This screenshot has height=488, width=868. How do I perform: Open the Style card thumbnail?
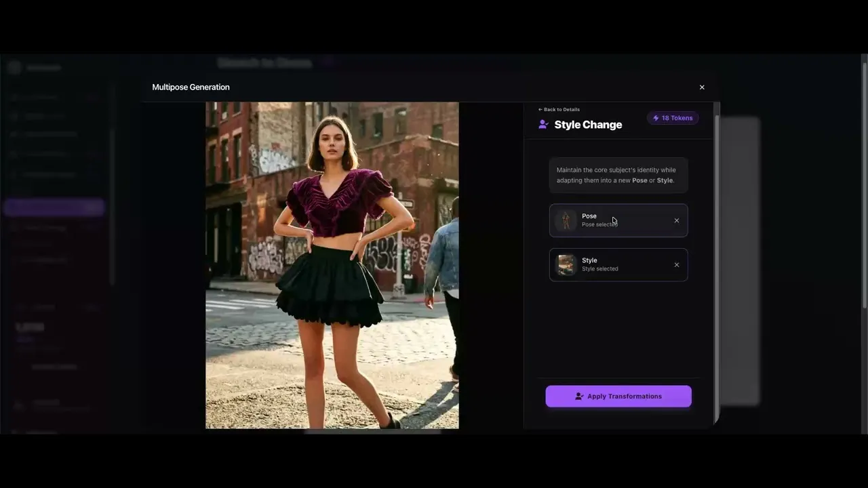tap(566, 264)
